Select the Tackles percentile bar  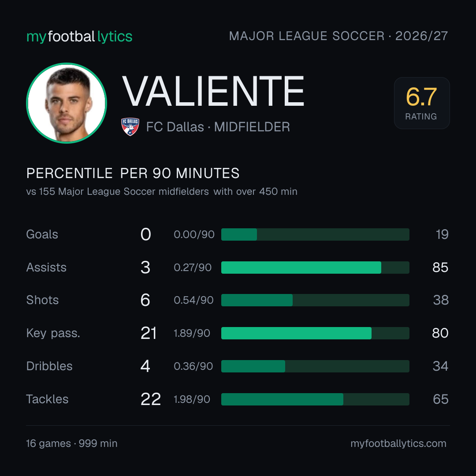[315, 399]
